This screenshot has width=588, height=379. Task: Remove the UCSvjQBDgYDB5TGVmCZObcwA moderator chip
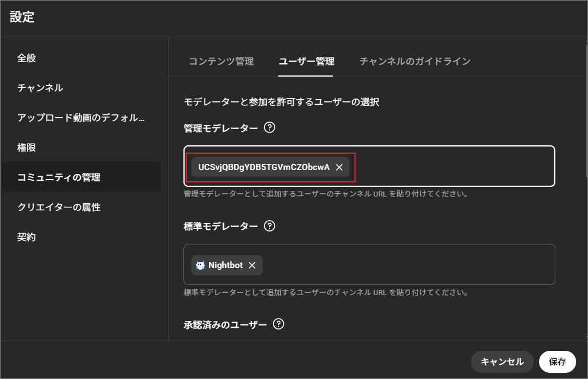click(339, 167)
